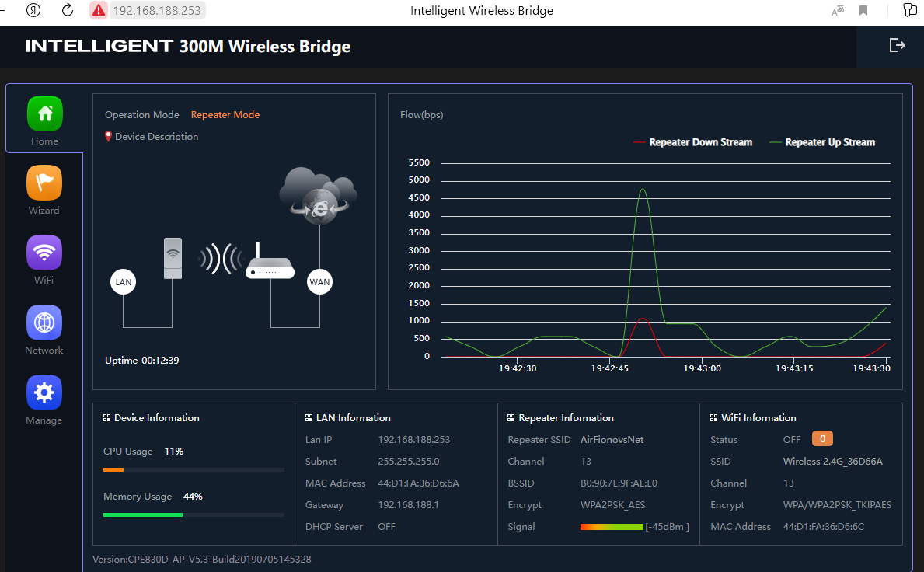Launch the setup Wizard icon

(x=44, y=183)
